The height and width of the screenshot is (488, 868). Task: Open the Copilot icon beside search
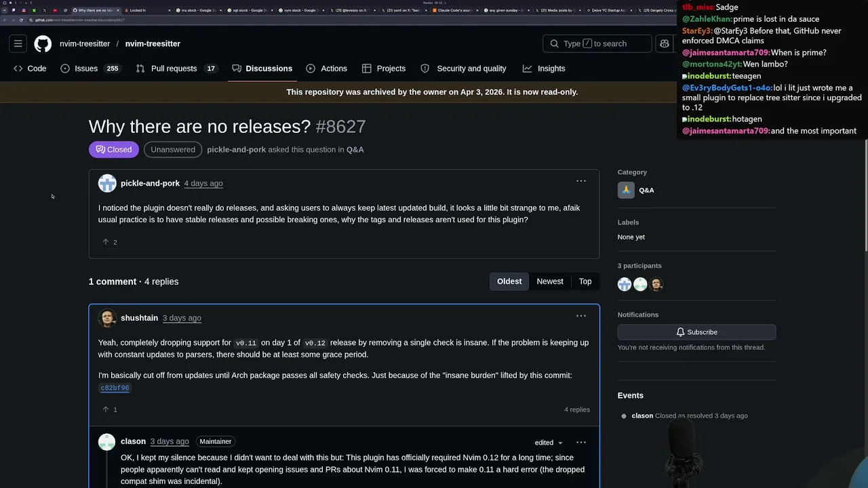point(665,43)
